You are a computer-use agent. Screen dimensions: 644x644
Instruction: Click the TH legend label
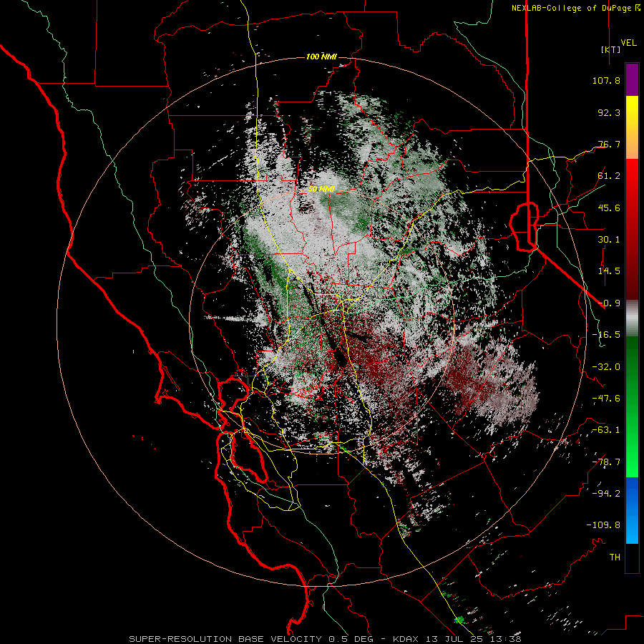pos(615,557)
